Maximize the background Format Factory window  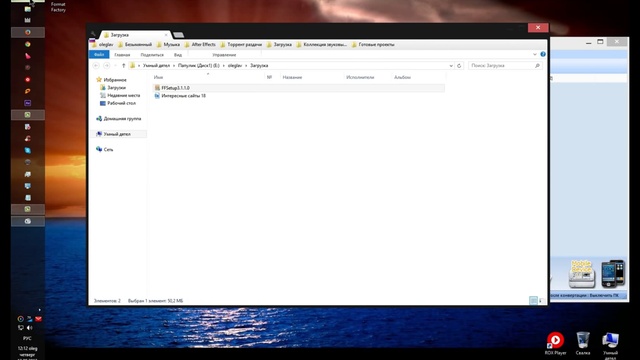pos(600,42)
